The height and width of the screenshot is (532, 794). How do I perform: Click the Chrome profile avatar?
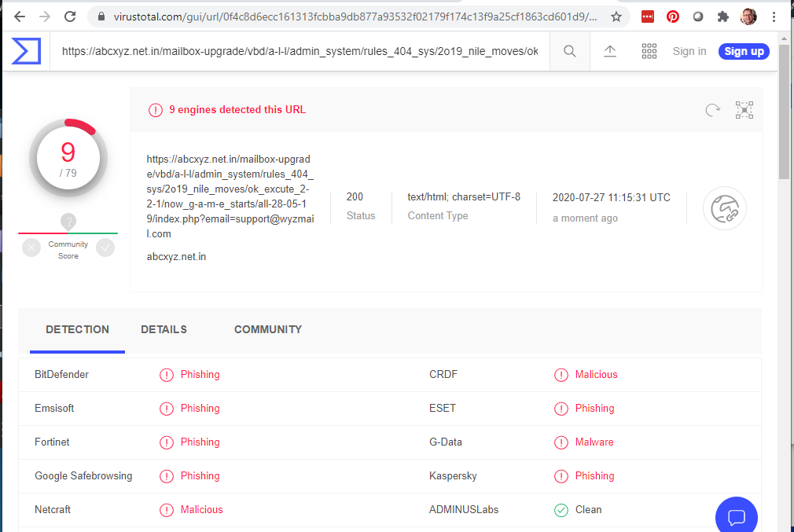[748, 17]
